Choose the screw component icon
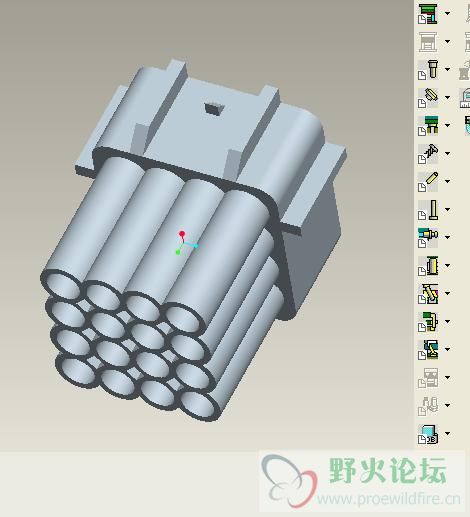 click(x=428, y=153)
